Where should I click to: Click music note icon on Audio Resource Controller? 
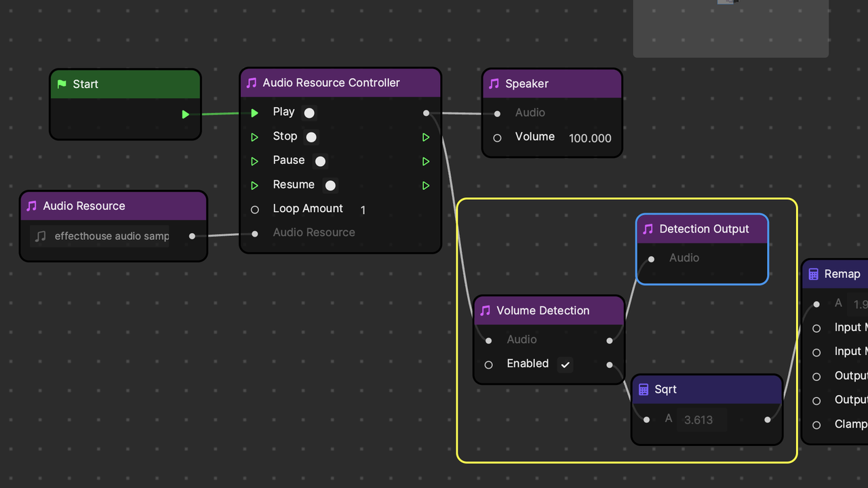(x=252, y=83)
